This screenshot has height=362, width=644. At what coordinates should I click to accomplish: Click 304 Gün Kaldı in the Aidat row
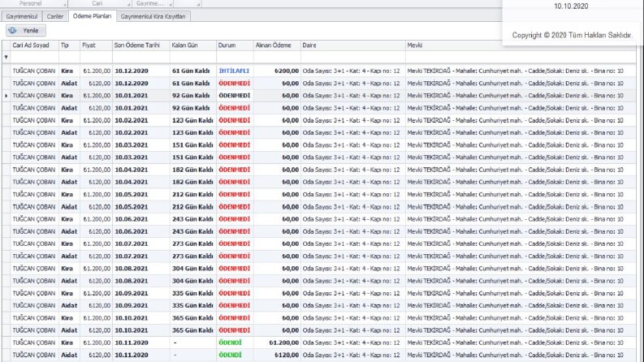(x=192, y=281)
